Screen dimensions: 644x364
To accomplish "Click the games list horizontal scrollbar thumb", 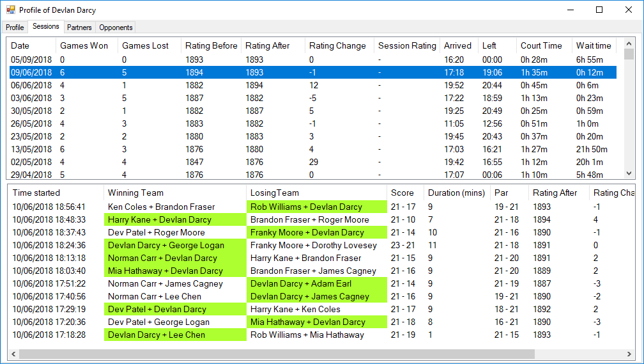I will pos(277,354).
